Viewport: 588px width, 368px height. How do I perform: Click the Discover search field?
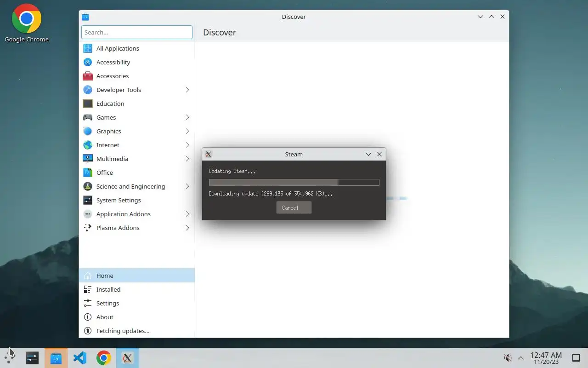[137, 32]
